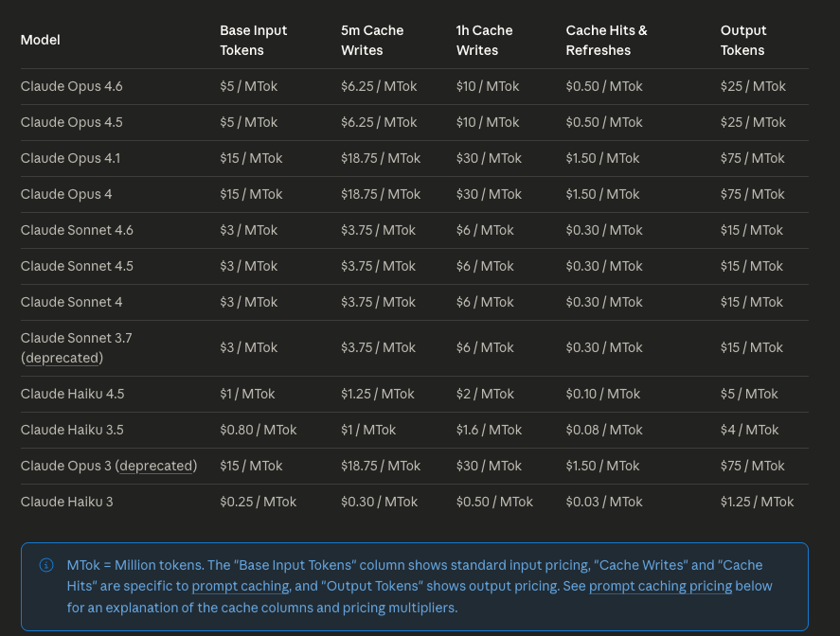Image resolution: width=840 pixels, height=636 pixels.
Task: Click Claude Opus 4.6 output price '$25 / MTok'
Action: click(753, 86)
